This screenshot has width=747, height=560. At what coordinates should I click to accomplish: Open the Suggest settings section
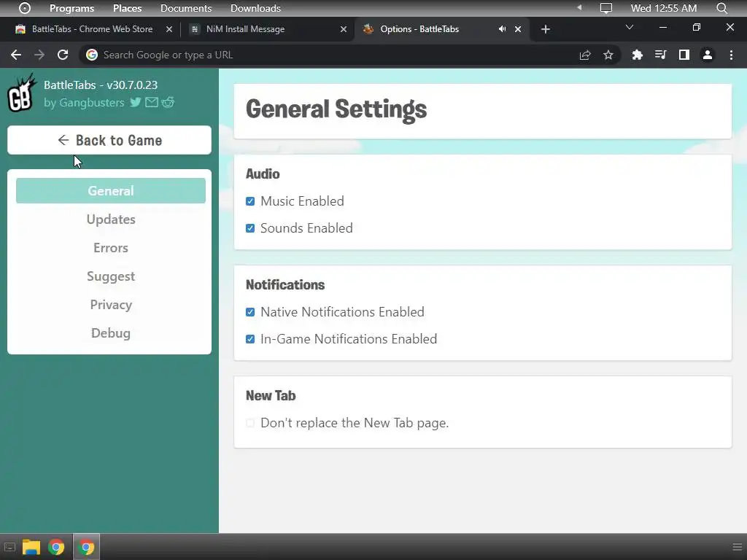pos(111,276)
